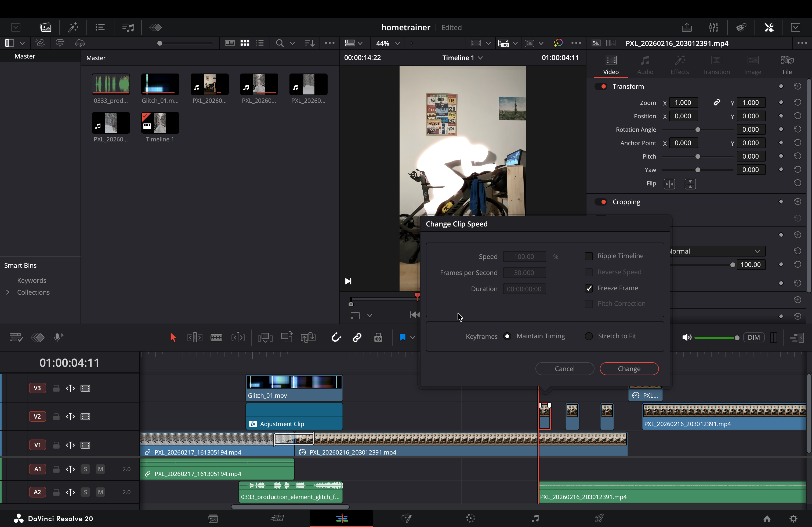Open the Color page
The width and height of the screenshot is (812, 527).
470,518
